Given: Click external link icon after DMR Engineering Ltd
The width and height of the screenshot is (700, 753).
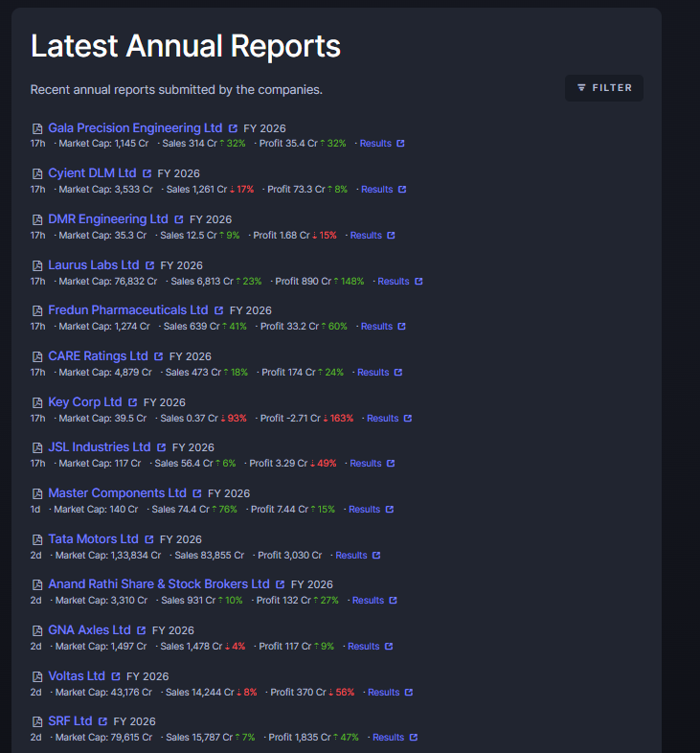Looking at the screenshot, I should point(179,220).
